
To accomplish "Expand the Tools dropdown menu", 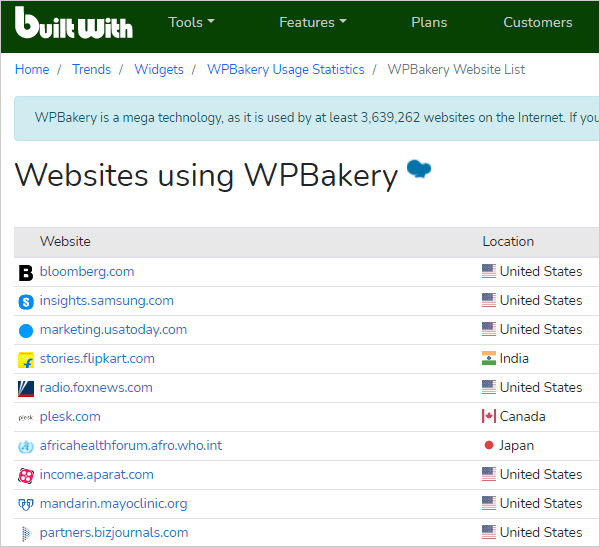I will (191, 22).
